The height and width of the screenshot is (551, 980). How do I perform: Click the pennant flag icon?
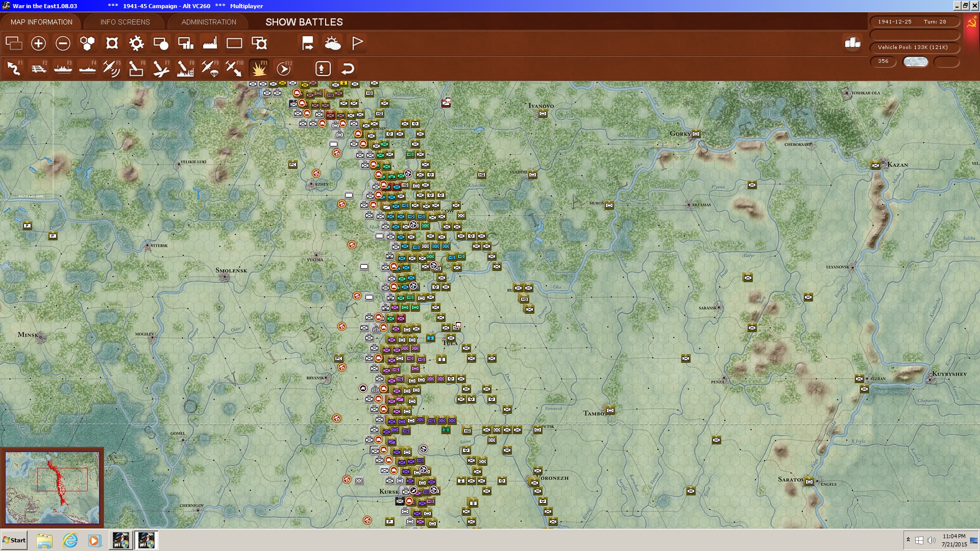(357, 43)
